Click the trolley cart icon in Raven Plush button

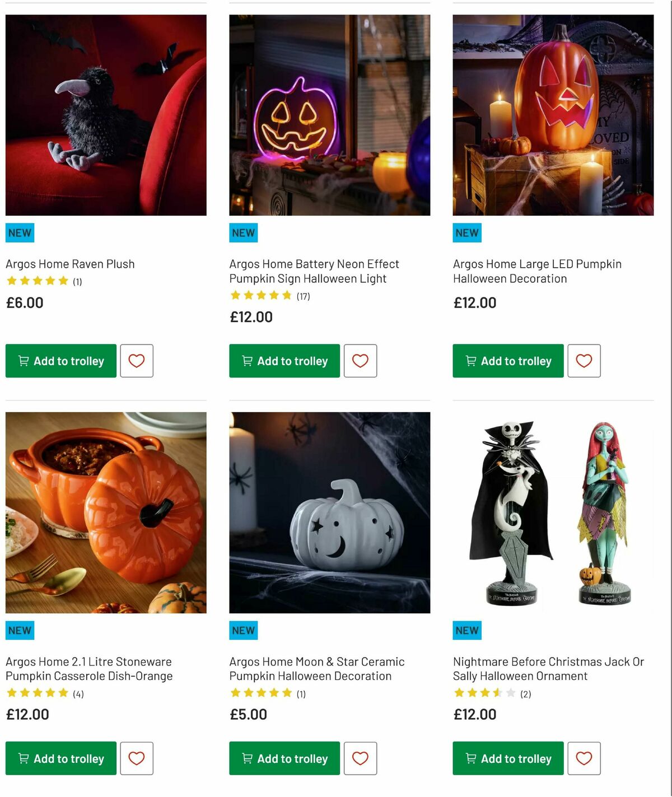(x=23, y=361)
